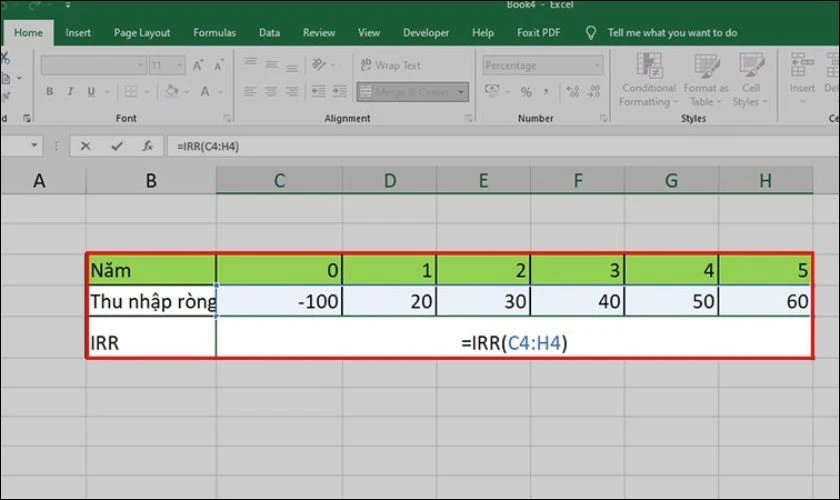The width and height of the screenshot is (840, 500).
Task: Align text left
Action: pos(250,92)
